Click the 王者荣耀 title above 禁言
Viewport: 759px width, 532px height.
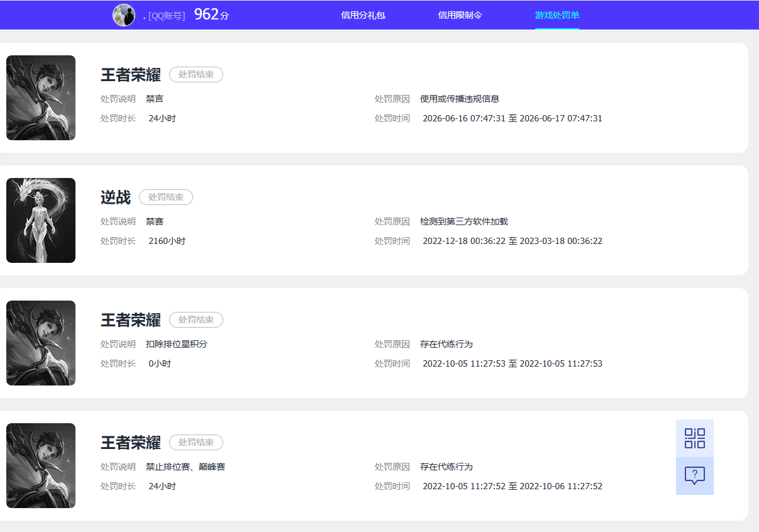click(x=131, y=75)
